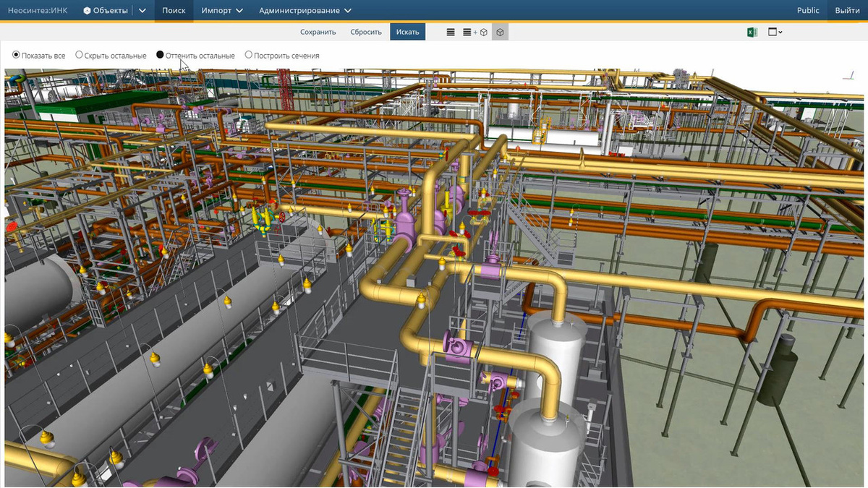Click the Искать search button
The image size is (868, 488).
tap(407, 32)
